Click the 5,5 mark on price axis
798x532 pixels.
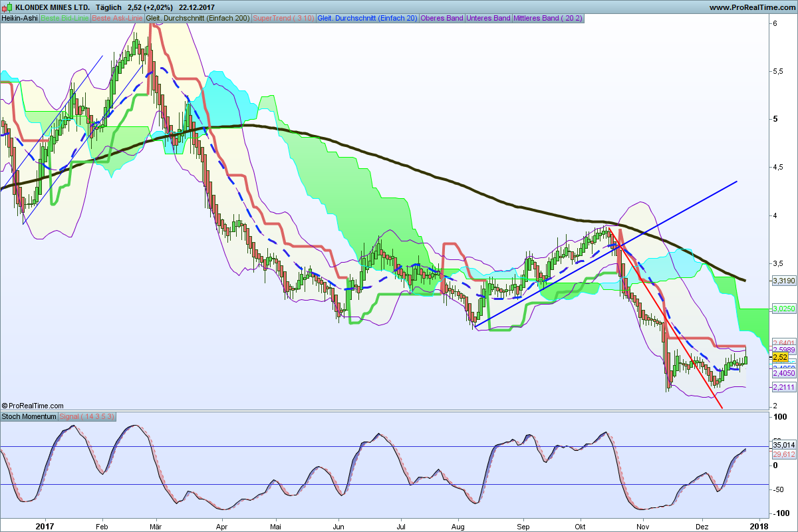click(779, 71)
